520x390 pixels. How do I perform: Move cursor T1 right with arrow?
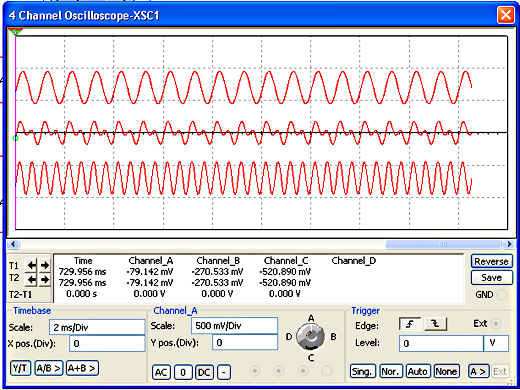pyautogui.click(x=45, y=265)
